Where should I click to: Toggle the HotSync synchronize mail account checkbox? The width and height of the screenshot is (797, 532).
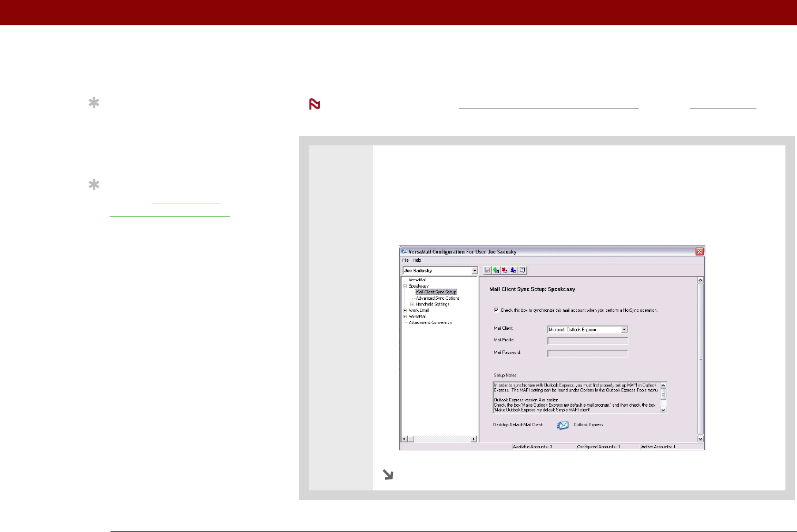click(x=496, y=310)
